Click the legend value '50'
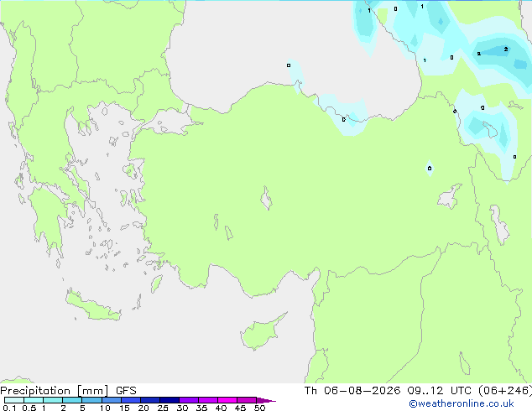 click(x=259, y=408)
